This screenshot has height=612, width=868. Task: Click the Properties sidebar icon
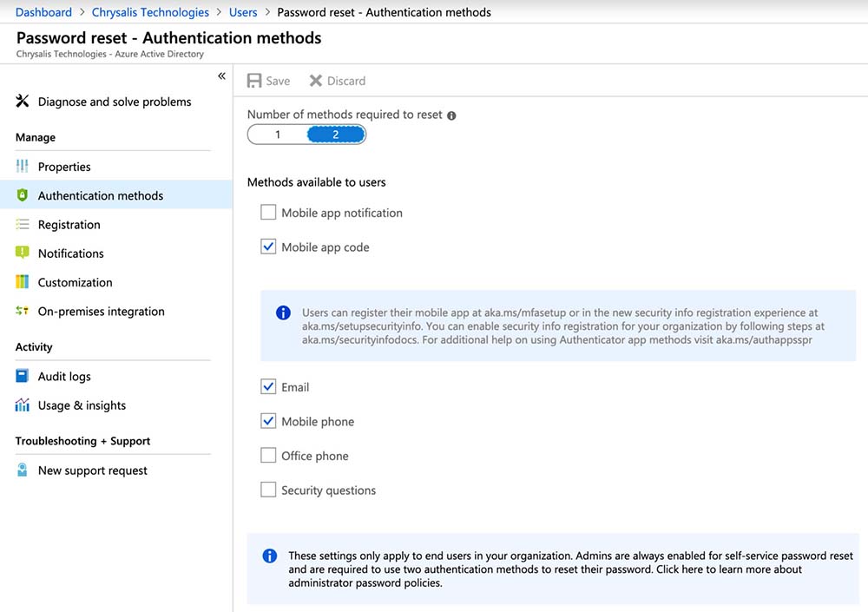click(23, 167)
